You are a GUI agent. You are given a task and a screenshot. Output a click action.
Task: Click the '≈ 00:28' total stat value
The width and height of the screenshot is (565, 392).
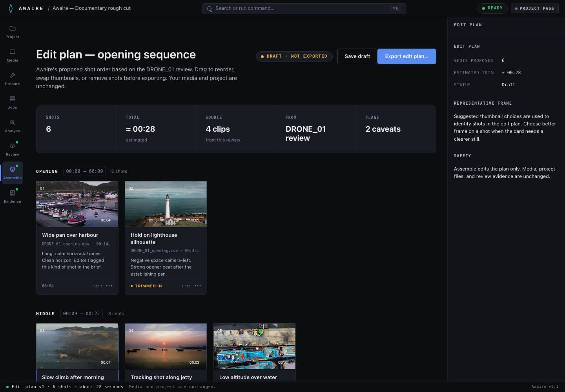140,129
